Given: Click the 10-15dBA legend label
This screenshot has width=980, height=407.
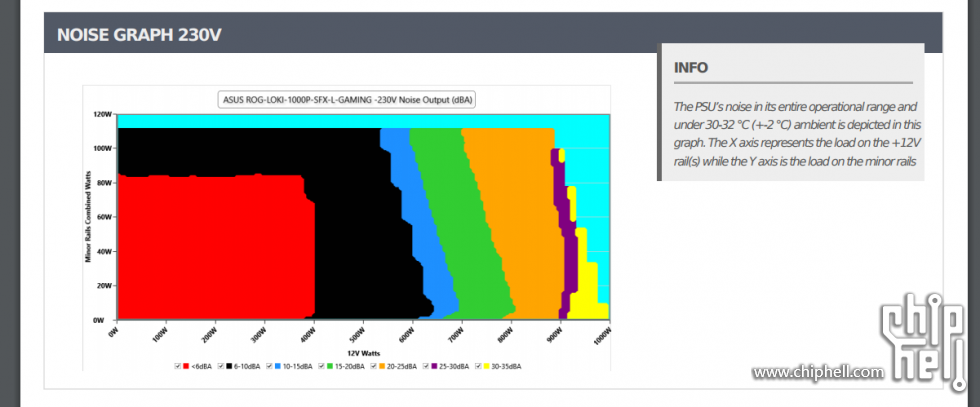Looking at the screenshot, I should [298, 366].
